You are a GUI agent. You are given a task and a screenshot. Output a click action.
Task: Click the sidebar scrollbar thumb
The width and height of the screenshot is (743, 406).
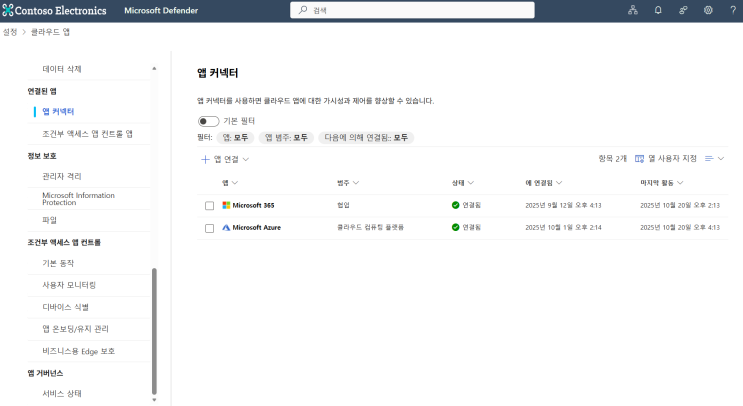pyautogui.click(x=154, y=331)
